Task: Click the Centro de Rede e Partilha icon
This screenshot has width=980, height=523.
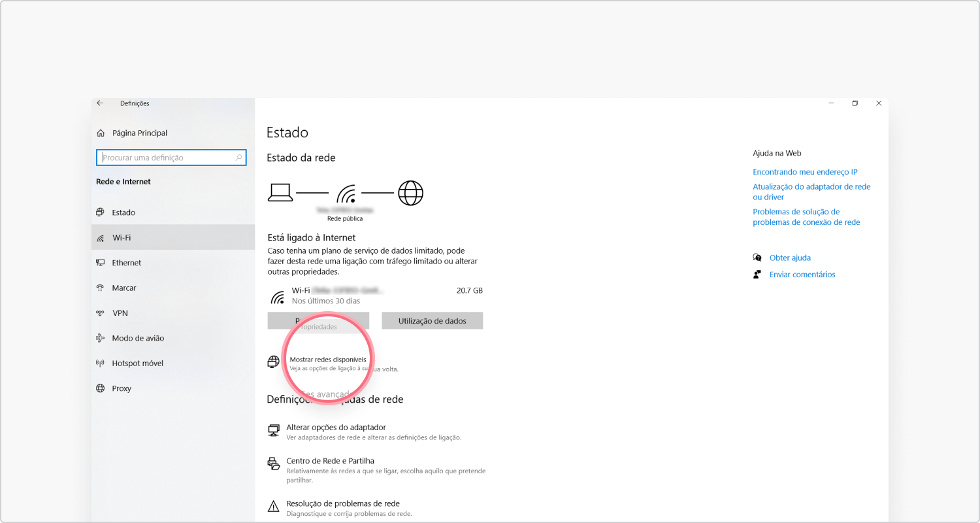Action: click(274, 464)
